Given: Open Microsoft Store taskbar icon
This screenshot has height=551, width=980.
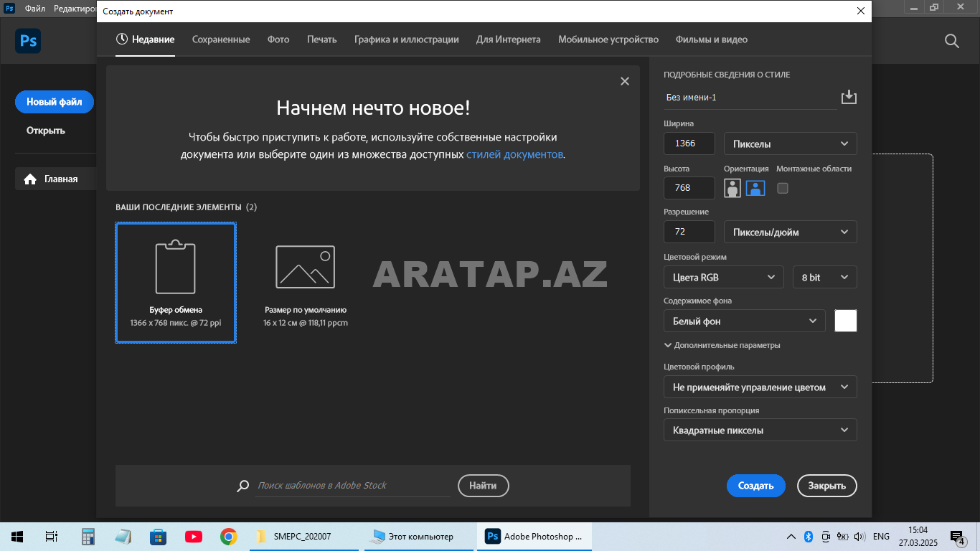Looking at the screenshot, I should [158, 536].
